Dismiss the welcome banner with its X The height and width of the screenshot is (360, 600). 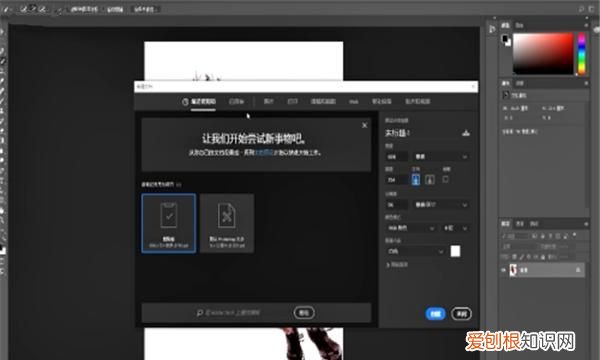(x=364, y=125)
